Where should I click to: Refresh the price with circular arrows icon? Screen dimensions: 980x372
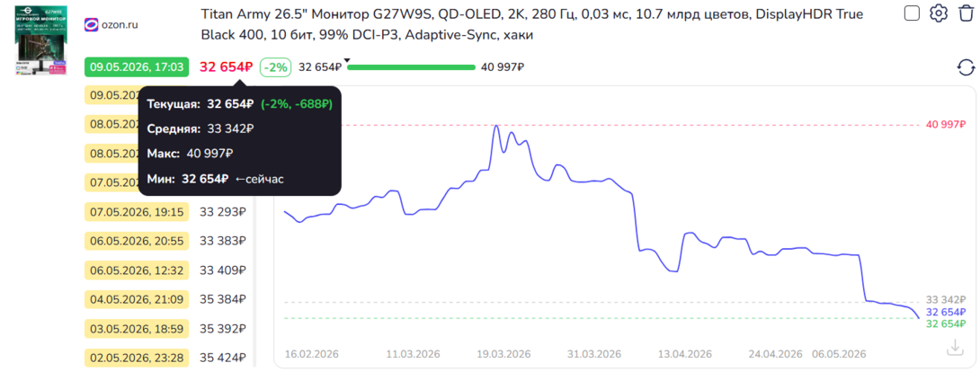(967, 67)
